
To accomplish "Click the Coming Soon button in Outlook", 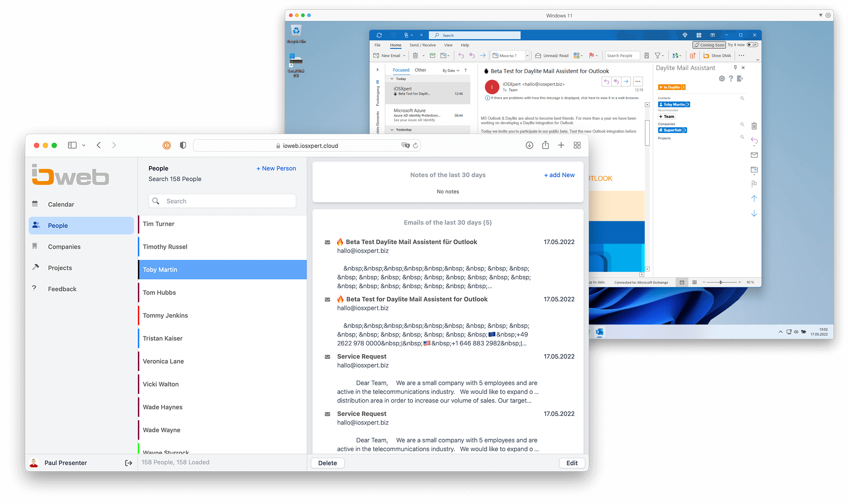I will 709,45.
